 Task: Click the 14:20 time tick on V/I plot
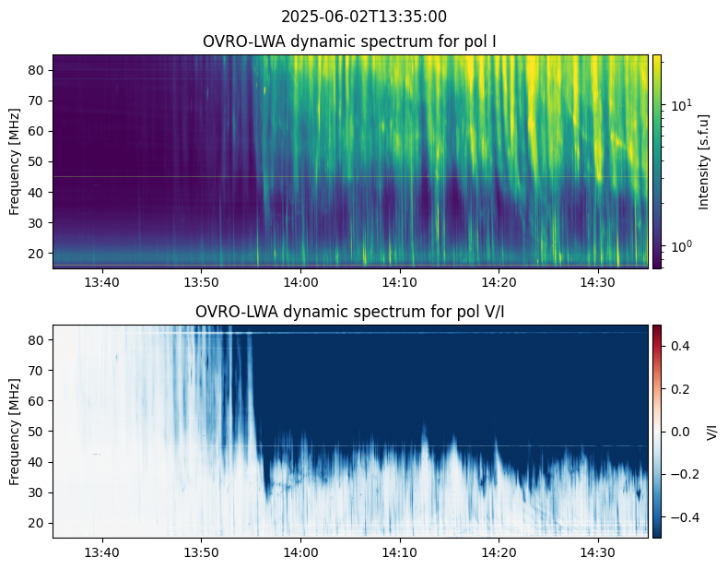point(499,551)
